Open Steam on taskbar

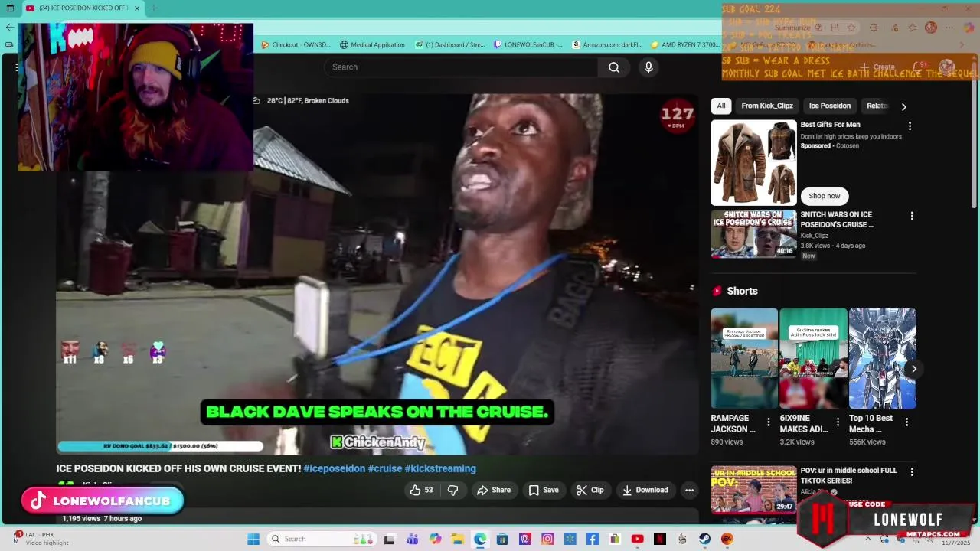(704, 539)
